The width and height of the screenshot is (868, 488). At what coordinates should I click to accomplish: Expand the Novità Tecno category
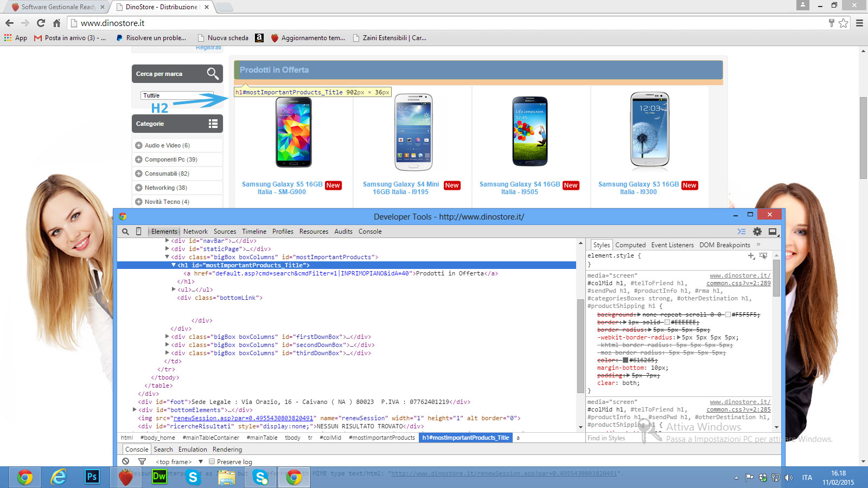click(x=138, y=202)
